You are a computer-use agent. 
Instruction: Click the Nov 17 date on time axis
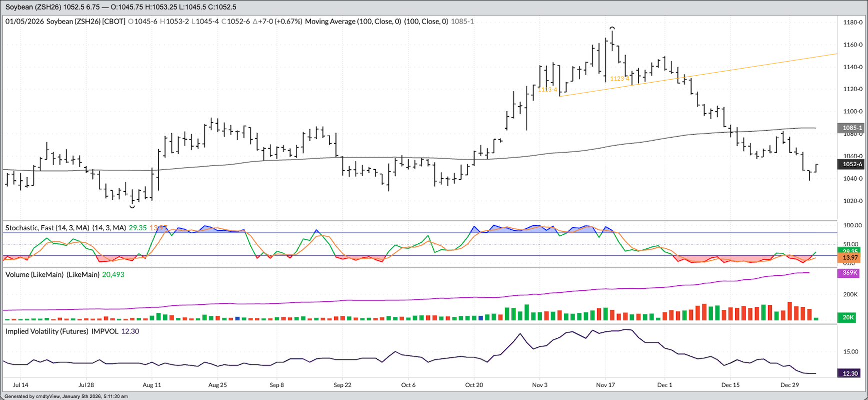coord(605,385)
